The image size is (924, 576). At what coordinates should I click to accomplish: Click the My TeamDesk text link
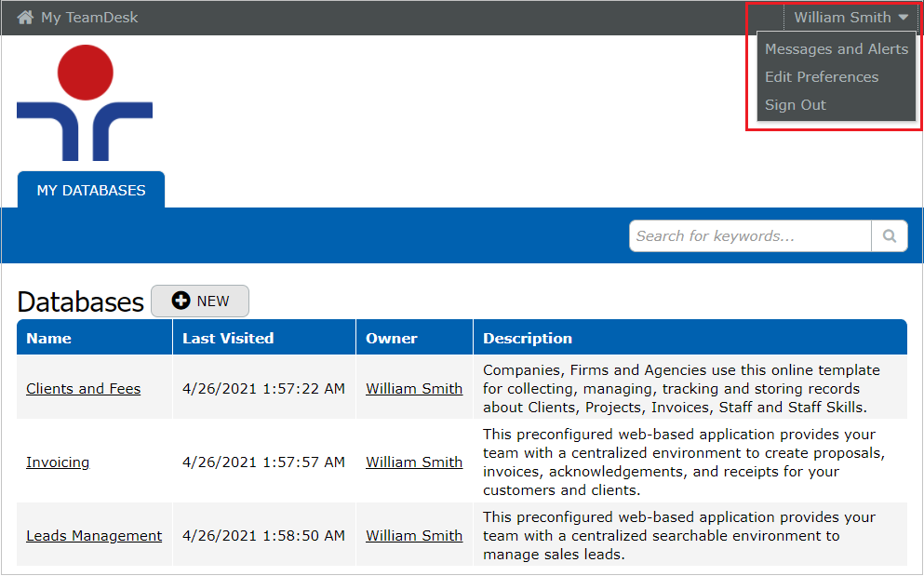coord(89,18)
